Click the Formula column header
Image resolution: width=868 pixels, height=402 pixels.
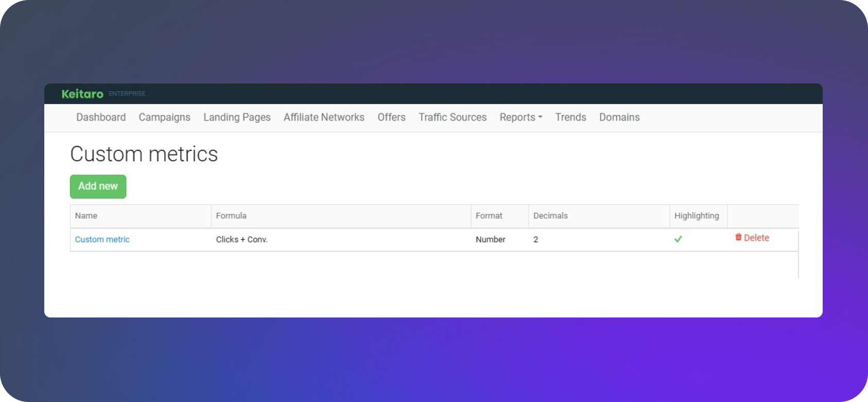[x=231, y=216]
